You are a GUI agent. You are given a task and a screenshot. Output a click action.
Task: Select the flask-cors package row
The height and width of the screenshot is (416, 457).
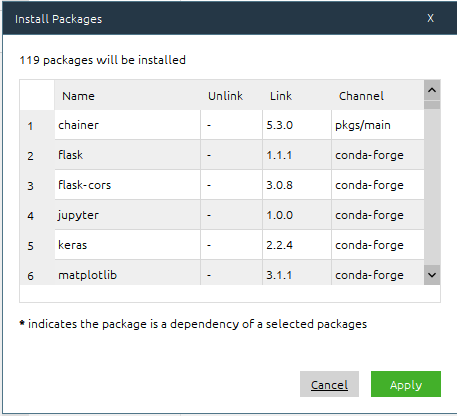pos(222,185)
